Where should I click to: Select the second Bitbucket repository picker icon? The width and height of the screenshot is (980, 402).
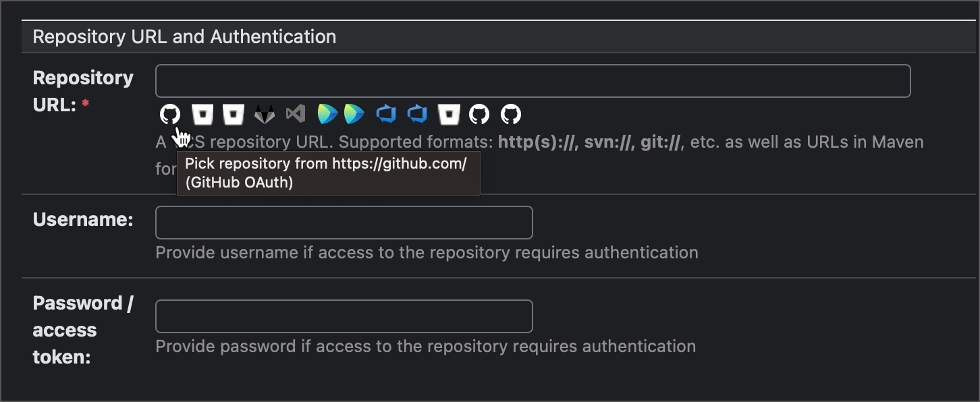point(233,114)
